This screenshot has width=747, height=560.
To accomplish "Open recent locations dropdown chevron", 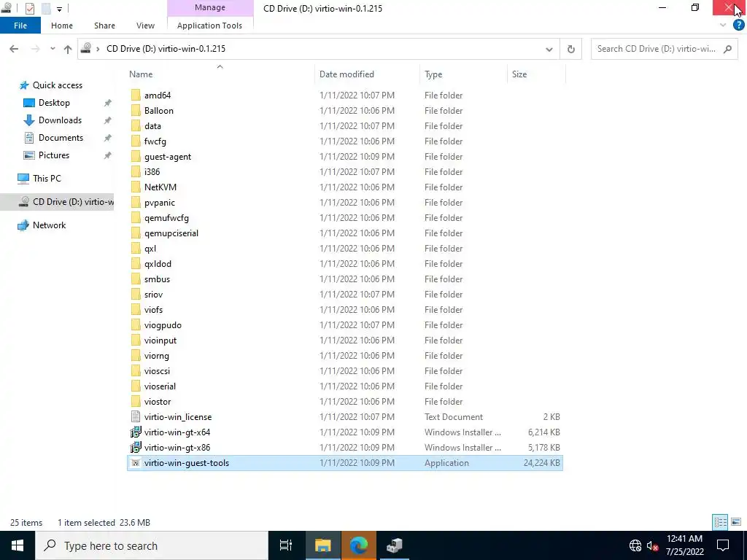I will (53, 49).
